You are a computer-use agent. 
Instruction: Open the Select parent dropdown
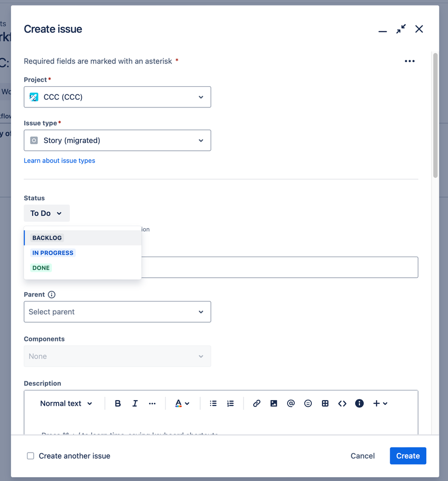pyautogui.click(x=117, y=312)
